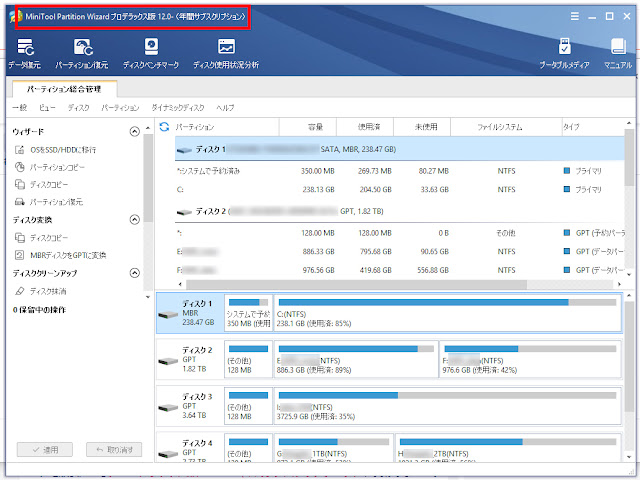
Task: Select ディスク抹消 under ディスククリーンアップ
Action: click(x=41, y=291)
